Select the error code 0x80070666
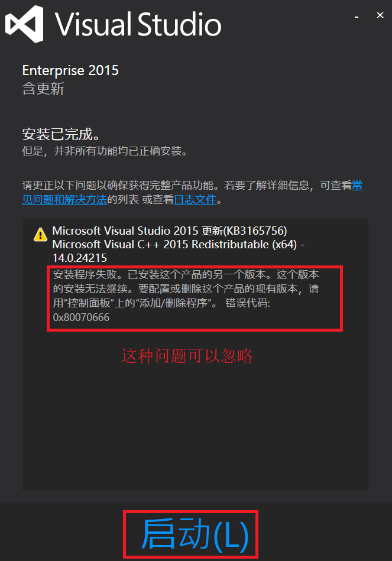Screen dimensions: 392x561 [x=81, y=317]
